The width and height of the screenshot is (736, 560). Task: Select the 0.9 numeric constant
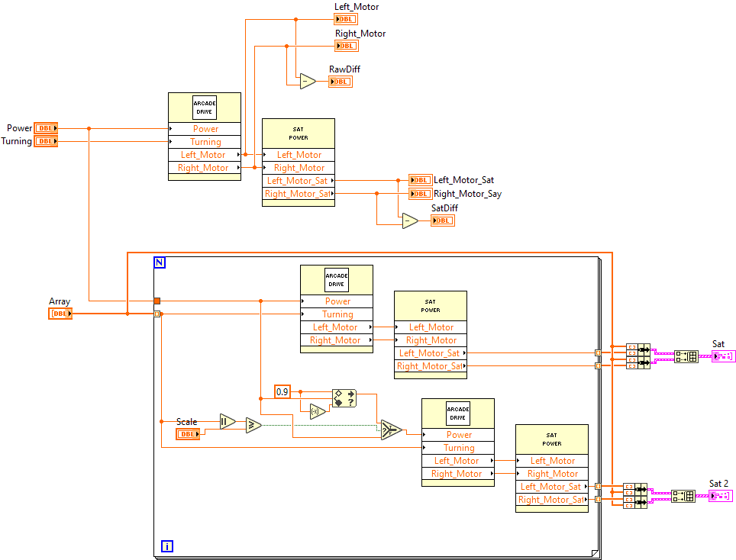coord(282,391)
